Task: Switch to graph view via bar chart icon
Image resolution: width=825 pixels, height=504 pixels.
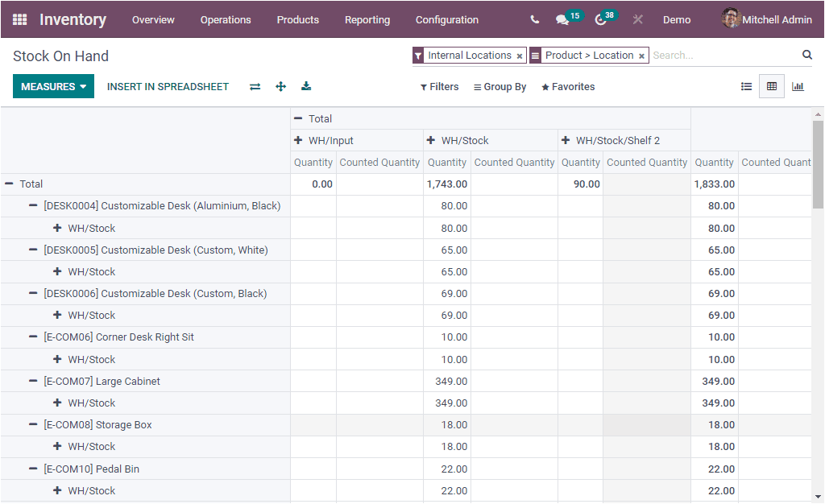Action: tap(798, 86)
